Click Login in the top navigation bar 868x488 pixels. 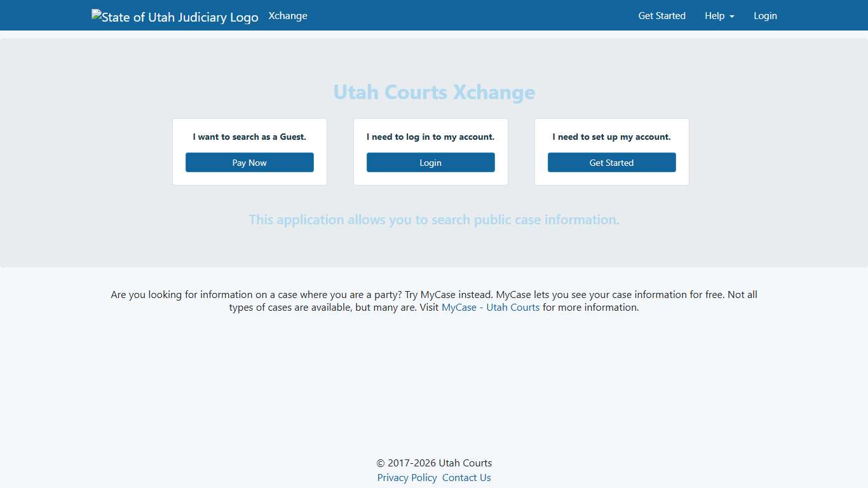[x=765, y=16]
